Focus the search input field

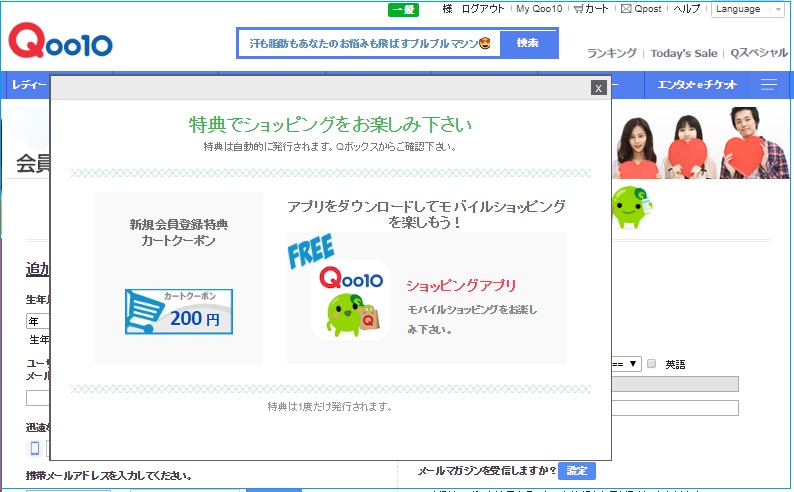tap(369, 44)
